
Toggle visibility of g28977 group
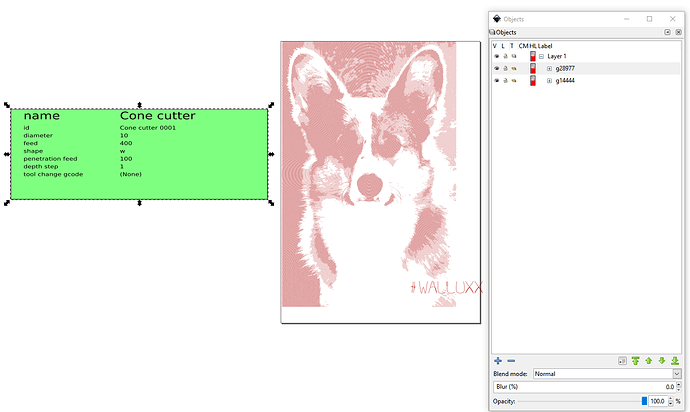(x=496, y=69)
